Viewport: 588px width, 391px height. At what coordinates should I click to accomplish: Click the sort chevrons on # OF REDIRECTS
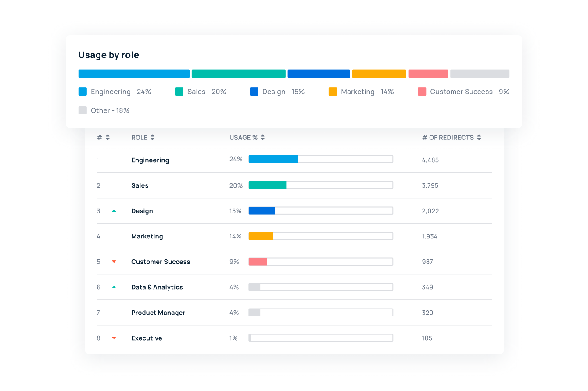478,137
